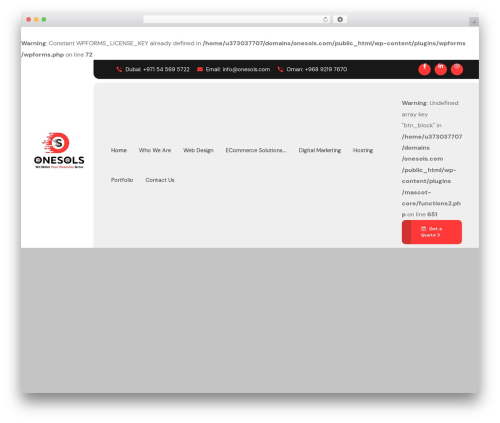Viewport: 500px width, 423px height.
Task: Click the yellow minimize window button
Action: (x=36, y=19)
